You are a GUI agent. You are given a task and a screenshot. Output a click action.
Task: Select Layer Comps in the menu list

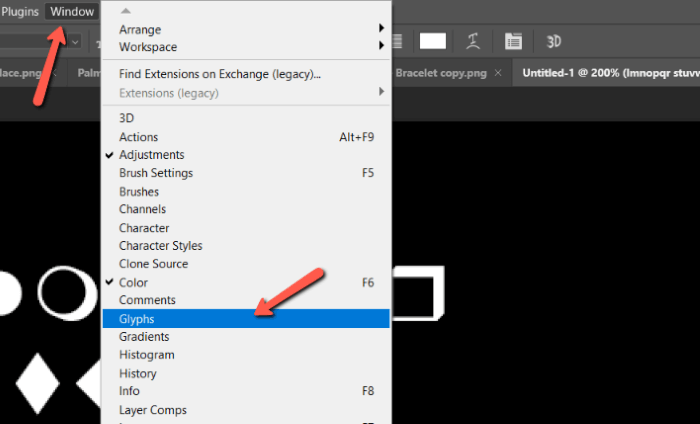152,410
